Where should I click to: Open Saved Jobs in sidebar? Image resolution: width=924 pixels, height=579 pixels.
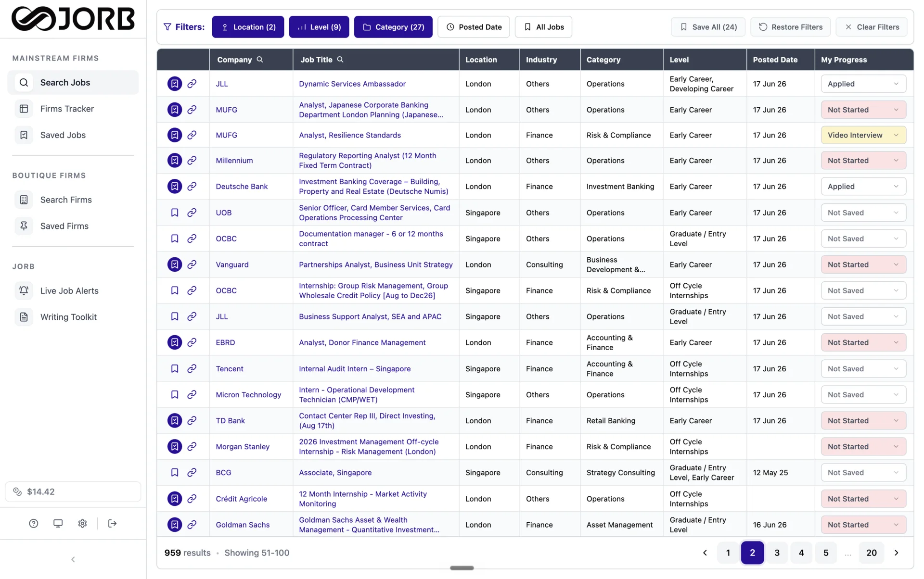point(73,135)
